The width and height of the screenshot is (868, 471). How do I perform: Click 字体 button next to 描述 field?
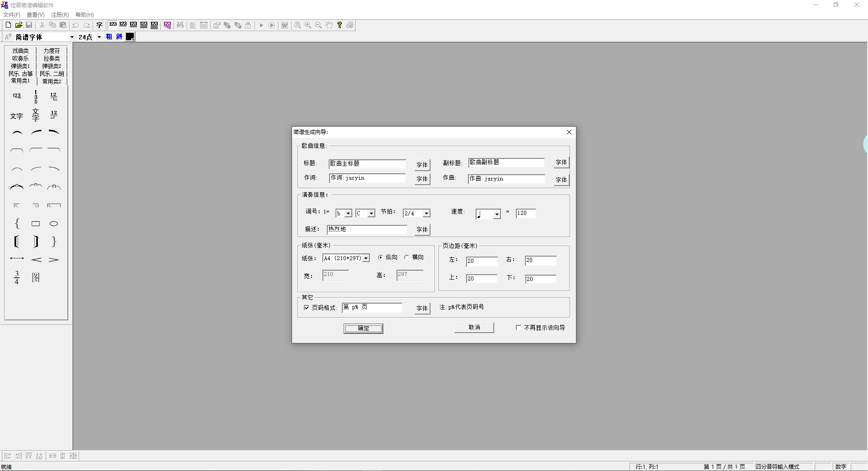(422, 229)
